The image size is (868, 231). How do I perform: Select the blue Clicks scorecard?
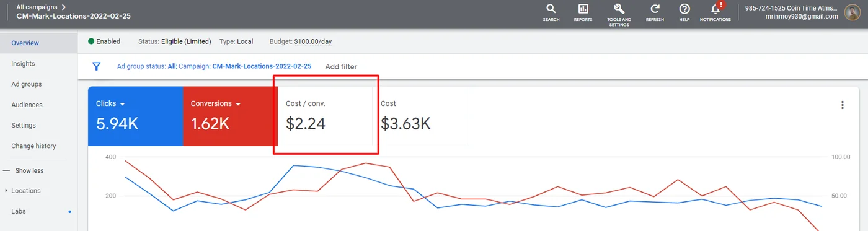click(x=135, y=116)
